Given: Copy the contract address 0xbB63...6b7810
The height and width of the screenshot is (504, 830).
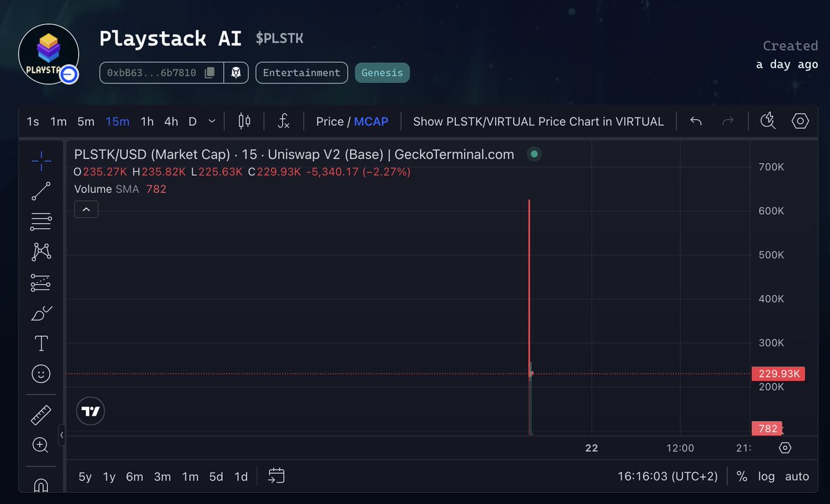Looking at the screenshot, I should (210, 73).
